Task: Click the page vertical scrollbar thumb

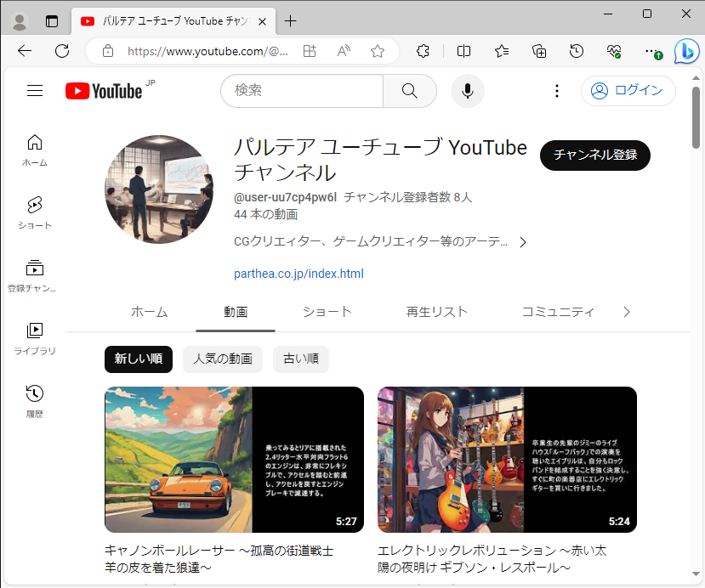Action: tap(696, 116)
